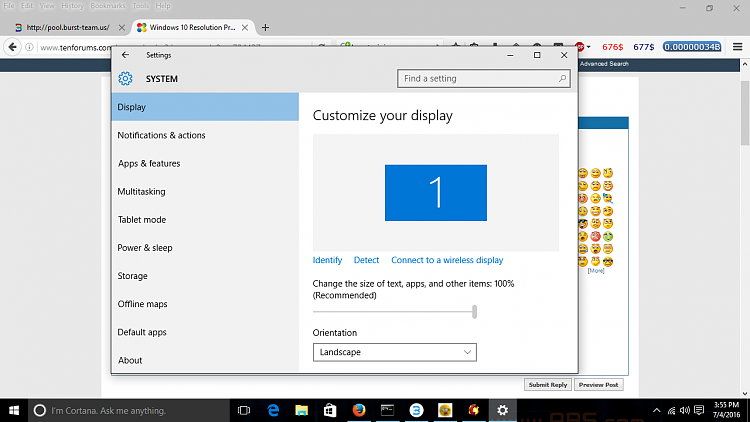This screenshot has height=422, width=750.
Task: Click the volume speaker tray icon
Action: pyautogui.click(x=685, y=411)
